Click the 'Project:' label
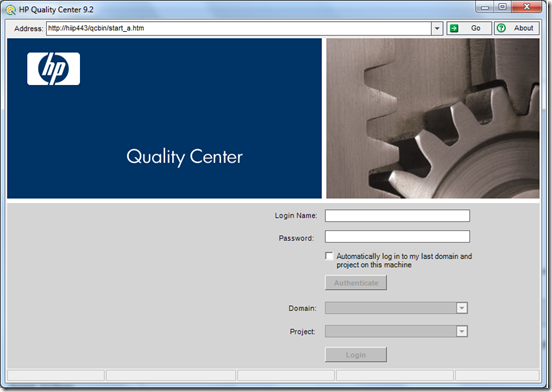 tap(302, 331)
